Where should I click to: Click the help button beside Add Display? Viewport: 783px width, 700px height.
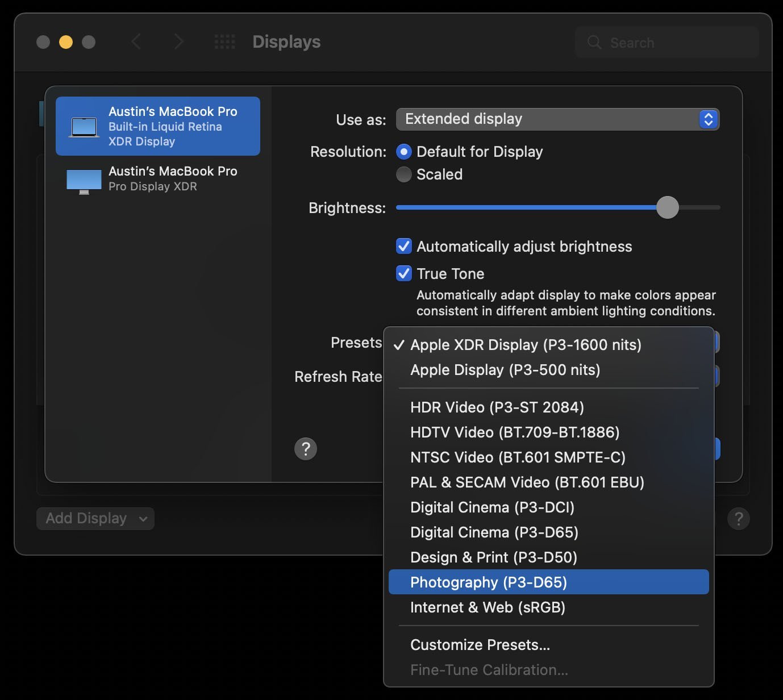pyautogui.click(x=739, y=519)
